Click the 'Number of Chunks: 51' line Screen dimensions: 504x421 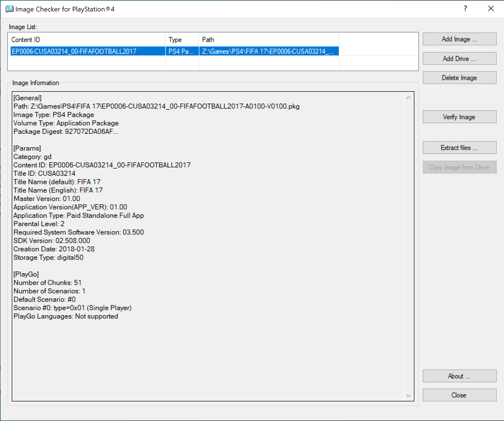[x=48, y=283]
